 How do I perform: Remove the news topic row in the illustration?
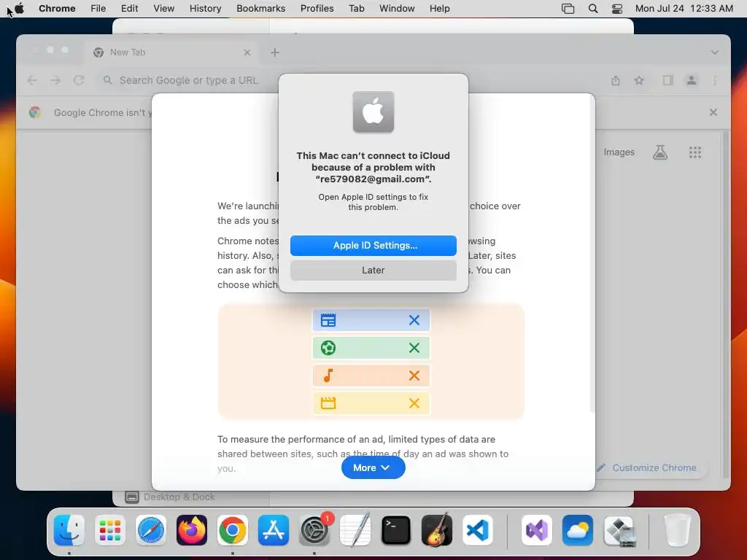[414, 320]
